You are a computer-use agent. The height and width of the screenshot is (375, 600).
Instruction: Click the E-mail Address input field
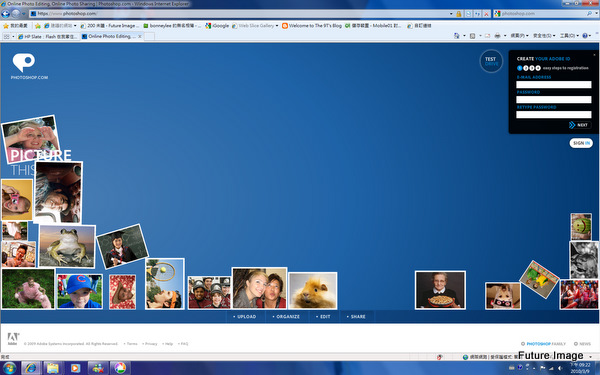click(x=553, y=85)
